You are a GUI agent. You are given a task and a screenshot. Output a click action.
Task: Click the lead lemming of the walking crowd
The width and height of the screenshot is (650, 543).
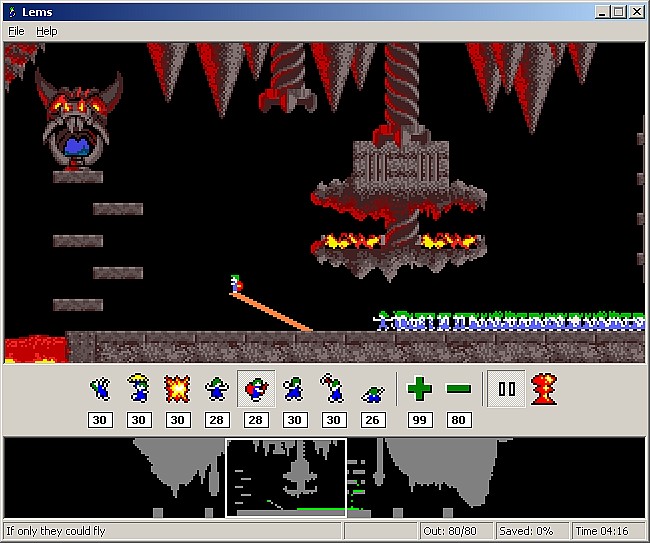(382, 321)
